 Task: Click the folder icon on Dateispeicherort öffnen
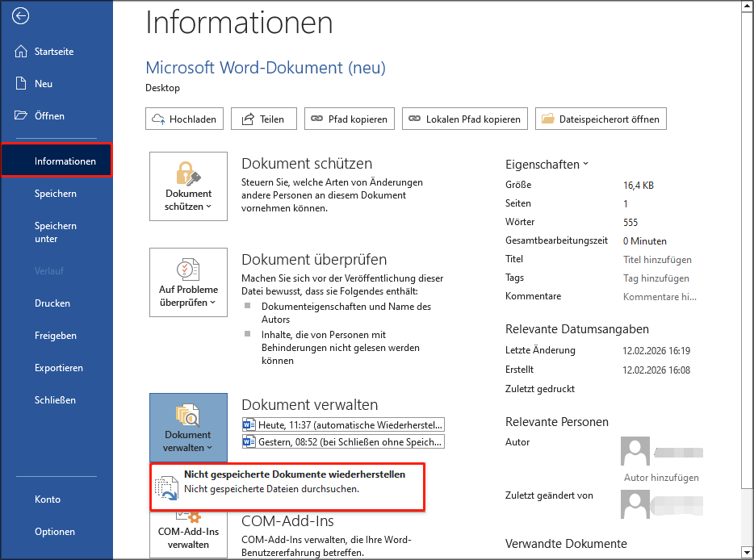[x=547, y=119]
